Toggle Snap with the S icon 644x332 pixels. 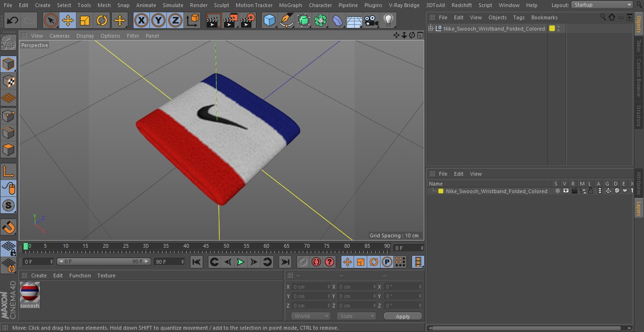tap(9, 205)
